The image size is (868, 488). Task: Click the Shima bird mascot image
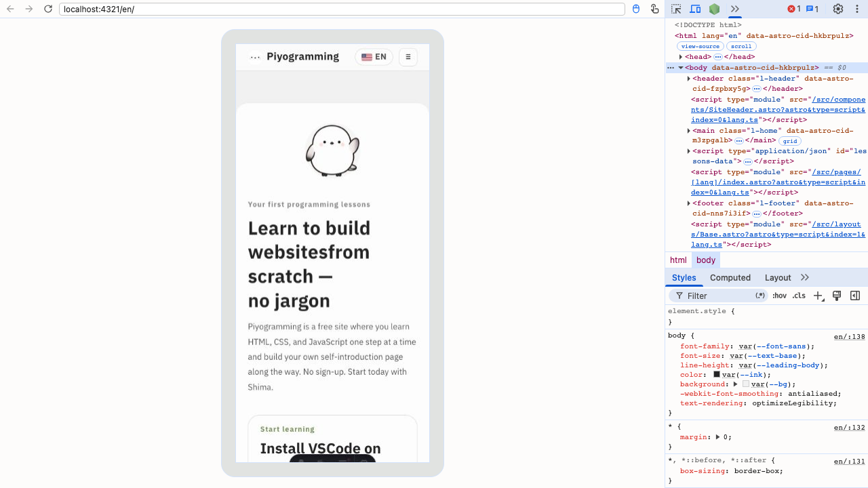332,150
